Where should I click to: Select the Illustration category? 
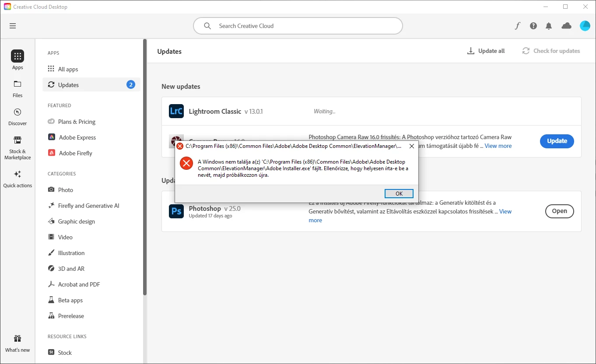point(91,253)
